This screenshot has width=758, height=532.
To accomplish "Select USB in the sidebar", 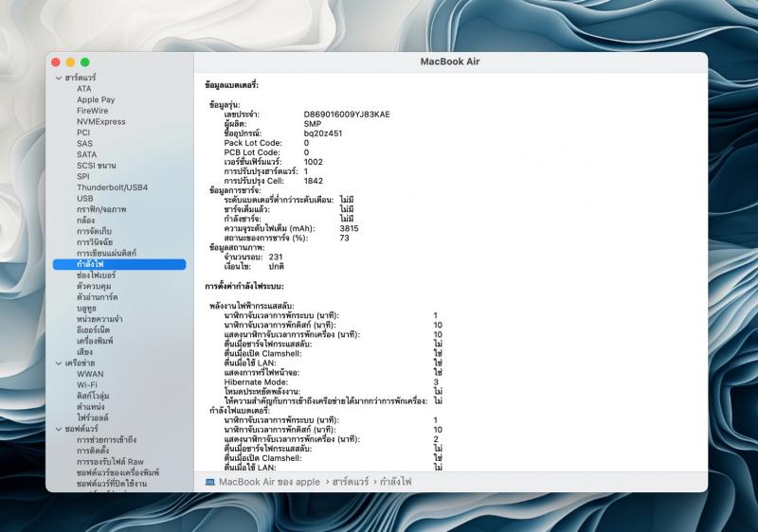I will pyautogui.click(x=85, y=199).
